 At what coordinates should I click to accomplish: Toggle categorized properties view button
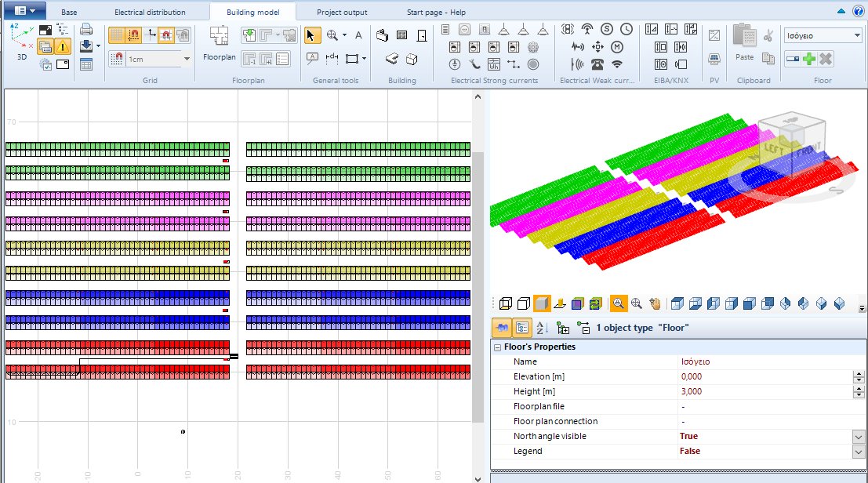[x=522, y=328]
